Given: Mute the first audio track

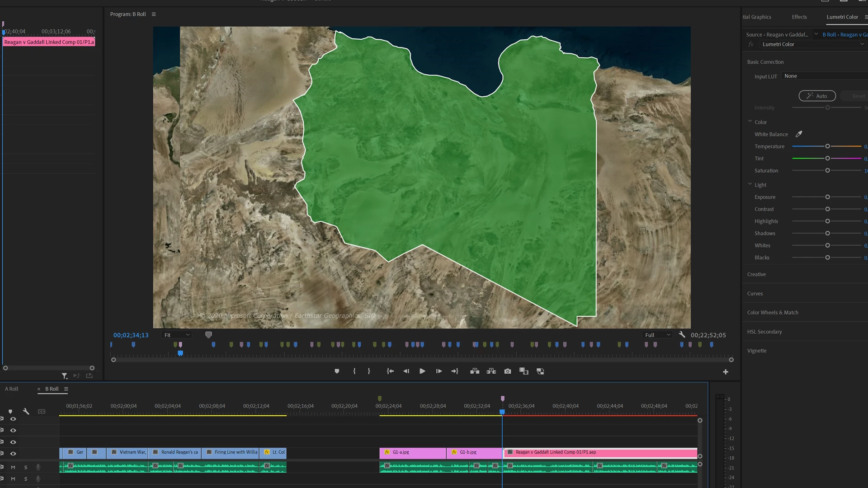Looking at the screenshot, I should click(13, 467).
